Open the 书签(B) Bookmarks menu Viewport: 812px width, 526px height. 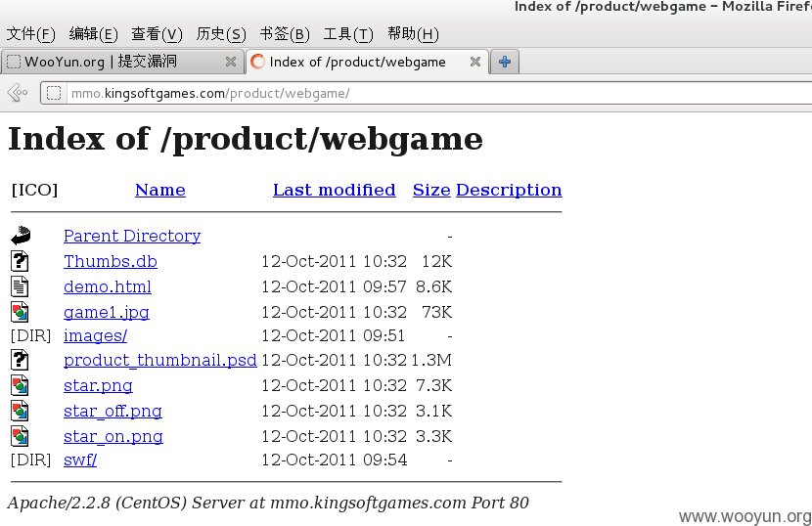285,34
